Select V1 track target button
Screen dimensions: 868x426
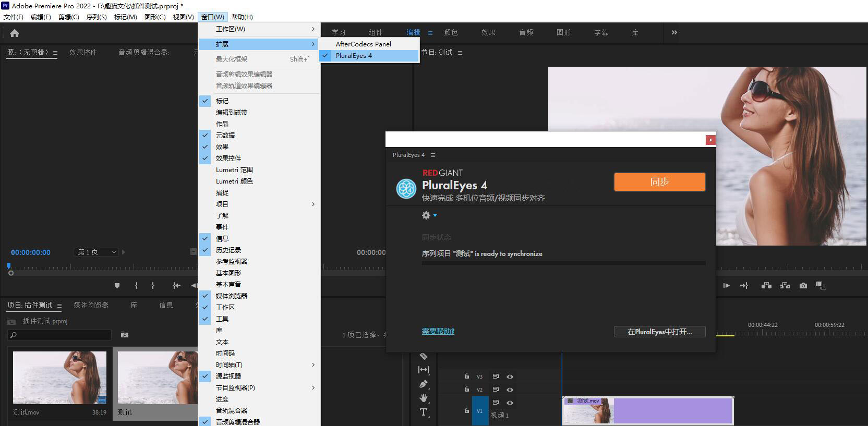coord(480,411)
